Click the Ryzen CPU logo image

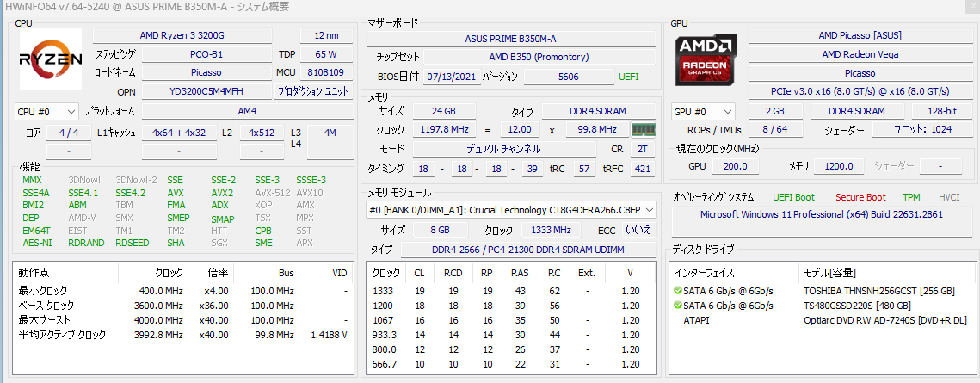tap(50, 59)
